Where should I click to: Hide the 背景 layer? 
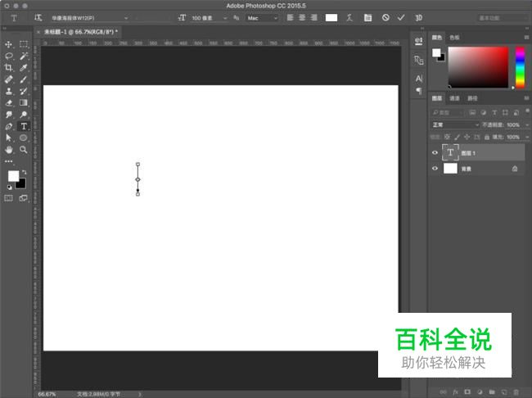point(435,169)
